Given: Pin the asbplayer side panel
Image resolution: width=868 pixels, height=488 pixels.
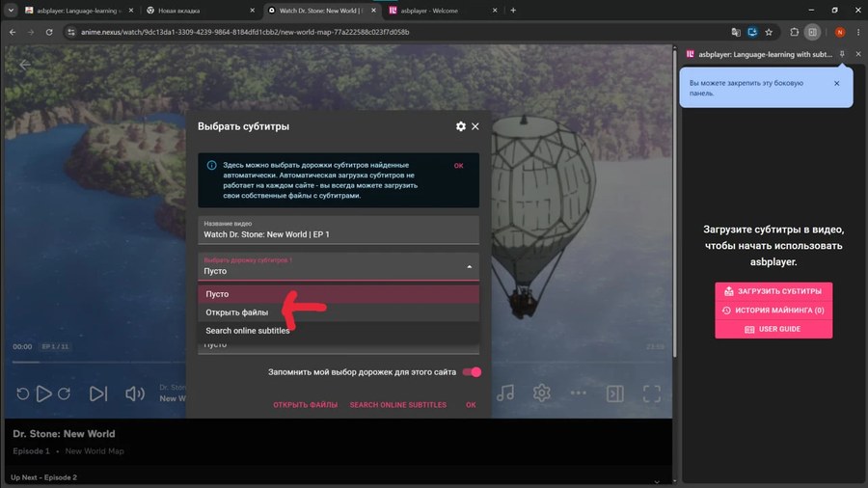Looking at the screenshot, I should (842, 54).
